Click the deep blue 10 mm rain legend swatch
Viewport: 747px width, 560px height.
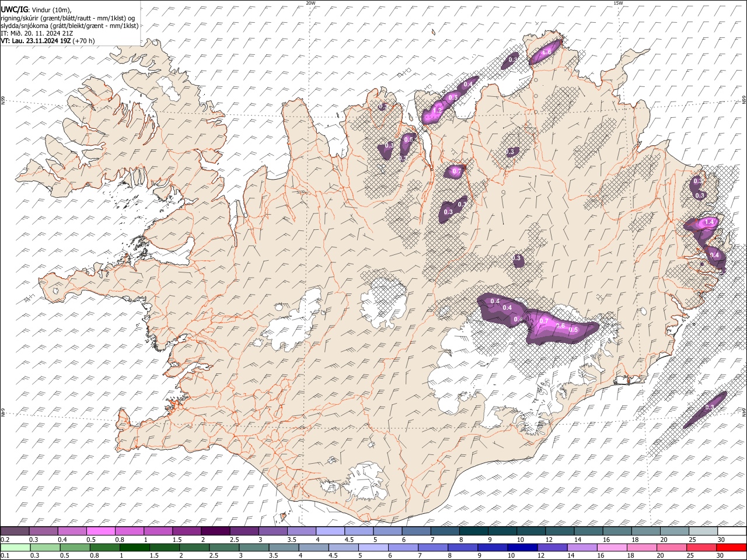click(x=522, y=547)
